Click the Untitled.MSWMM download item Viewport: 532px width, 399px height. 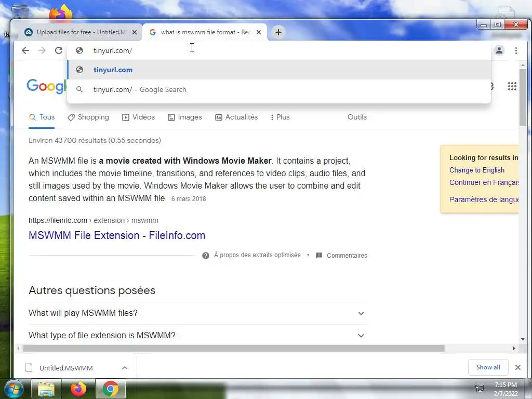(x=66, y=368)
